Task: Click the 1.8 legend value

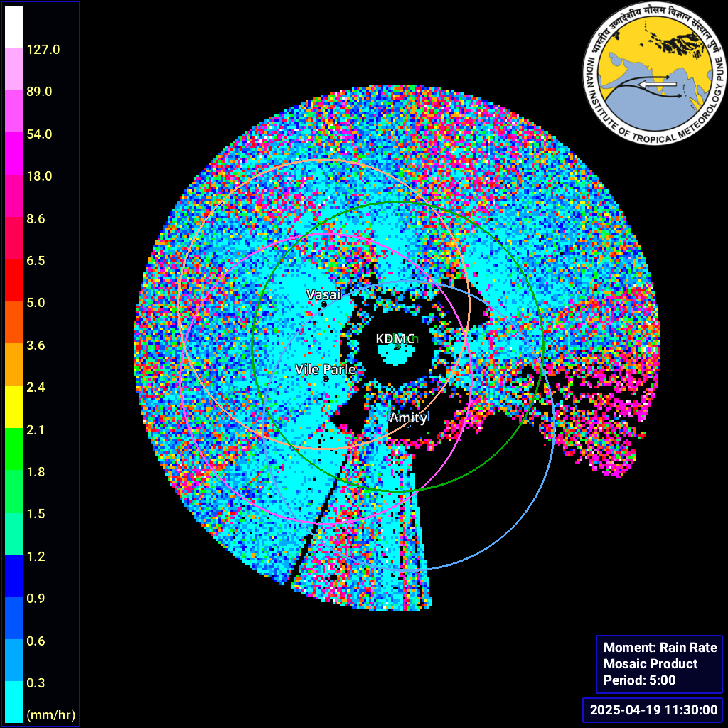Action: [36, 472]
